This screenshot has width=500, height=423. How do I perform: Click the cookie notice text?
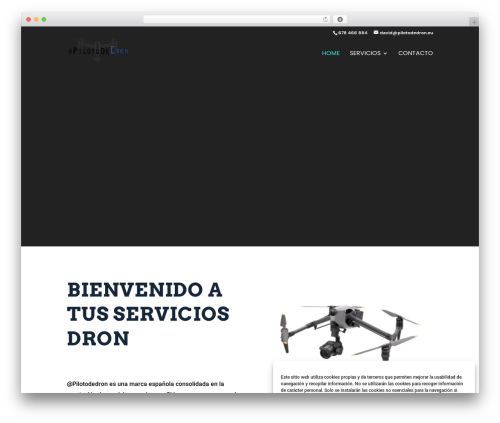click(372, 383)
